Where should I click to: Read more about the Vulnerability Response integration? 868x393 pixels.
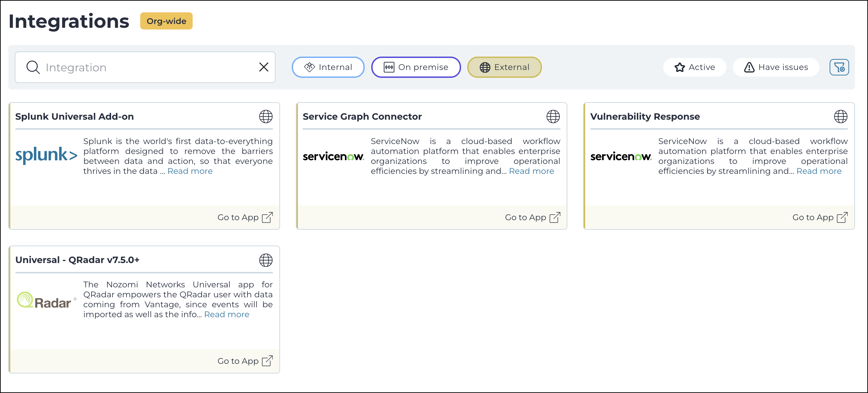(x=819, y=171)
